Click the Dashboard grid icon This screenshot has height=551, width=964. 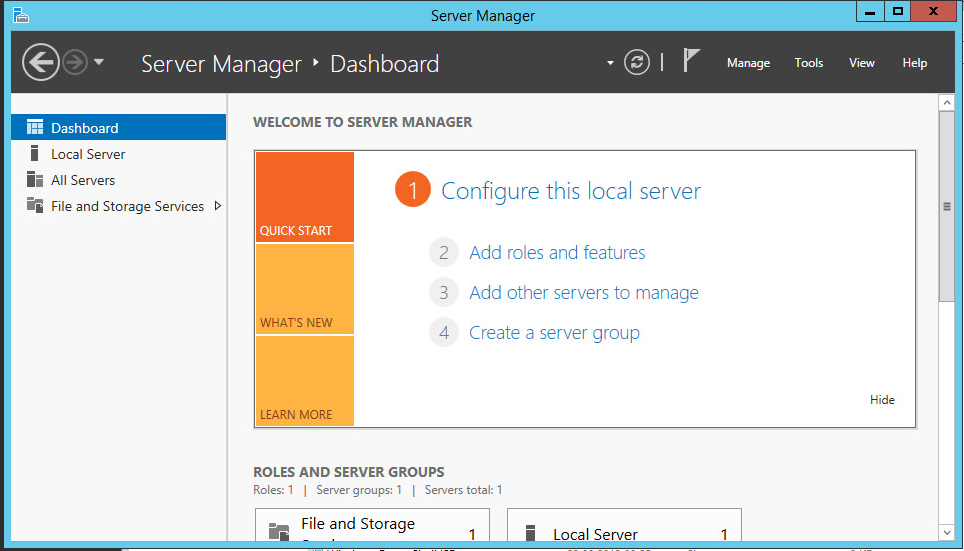pos(35,127)
